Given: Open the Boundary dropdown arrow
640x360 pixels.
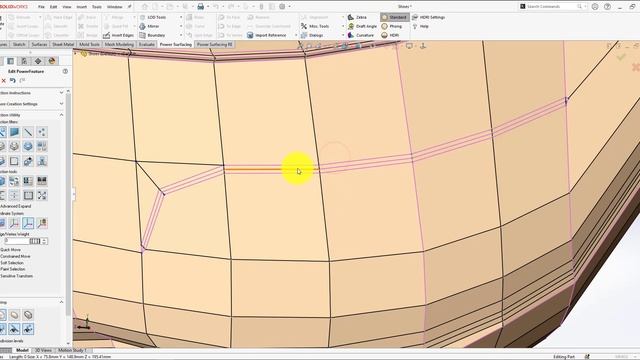Looking at the screenshot, I should pyautogui.click(x=181, y=36).
